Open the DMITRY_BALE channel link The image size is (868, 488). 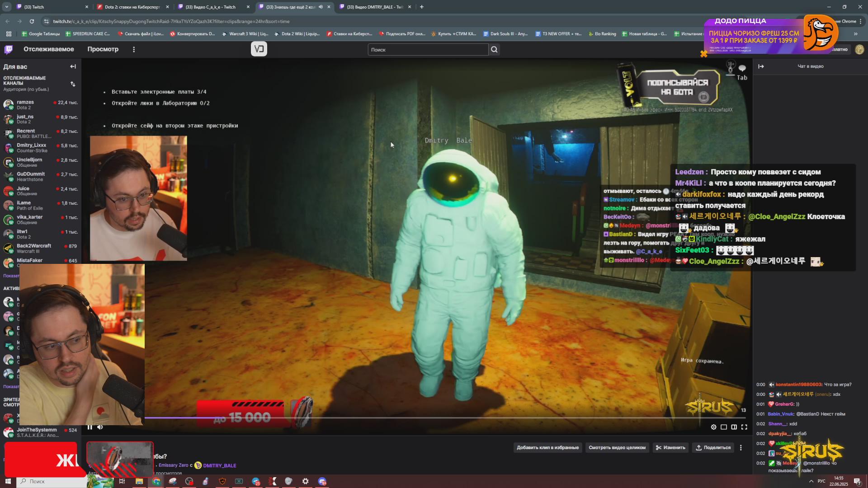tap(219, 465)
